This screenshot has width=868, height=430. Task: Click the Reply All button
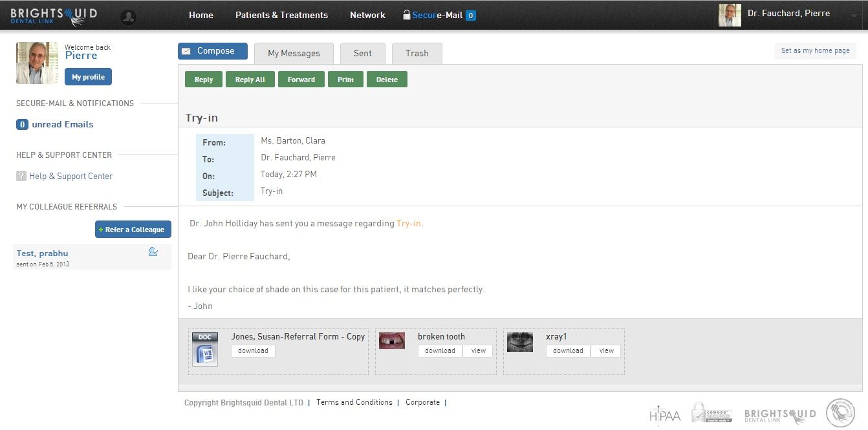tap(250, 80)
